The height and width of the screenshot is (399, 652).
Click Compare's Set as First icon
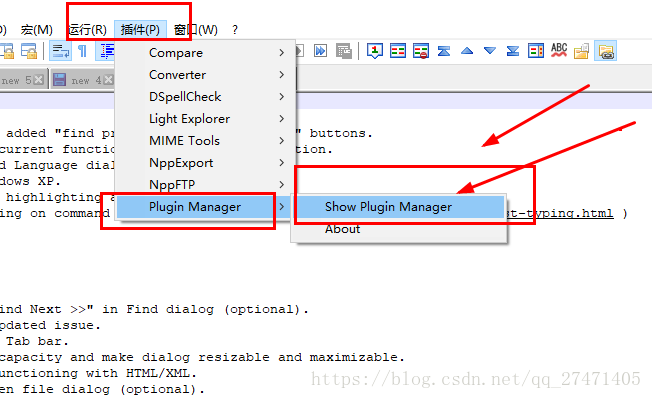[x=375, y=51]
